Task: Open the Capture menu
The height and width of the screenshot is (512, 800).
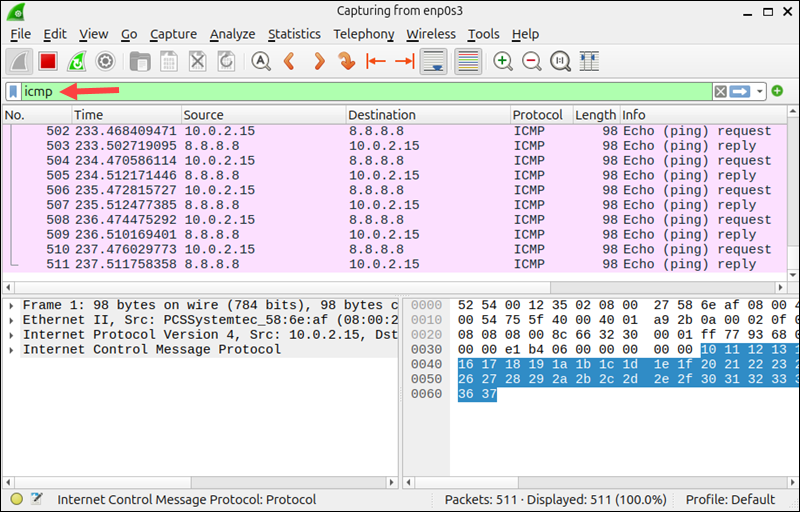Action: point(173,34)
